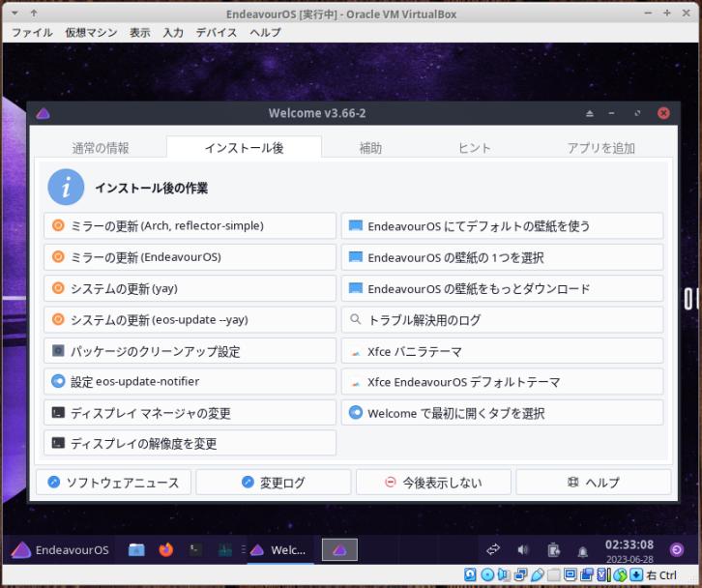Open the デバイス menu
The image size is (702, 588).
pyautogui.click(x=217, y=32)
